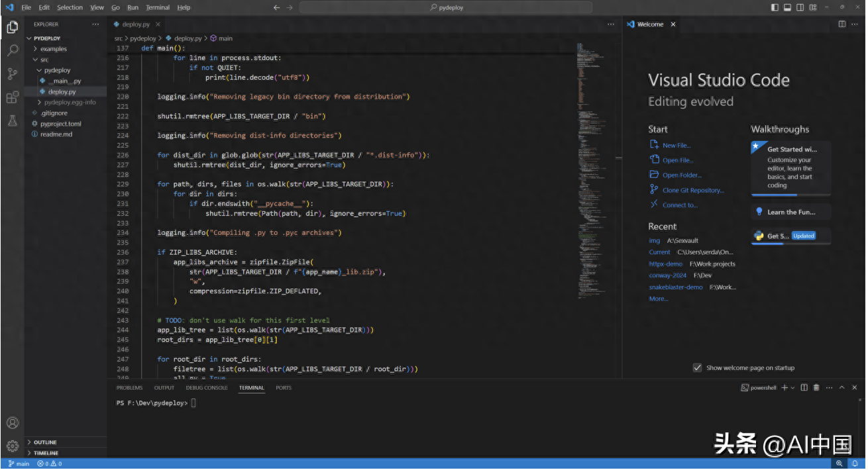Expand the examples folder
Viewport: 868px width, 470px height.
coord(36,49)
